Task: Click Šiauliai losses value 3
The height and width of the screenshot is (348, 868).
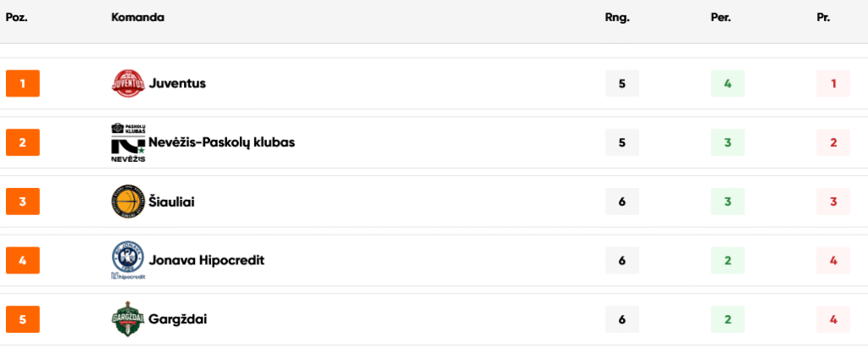Action: point(832,202)
